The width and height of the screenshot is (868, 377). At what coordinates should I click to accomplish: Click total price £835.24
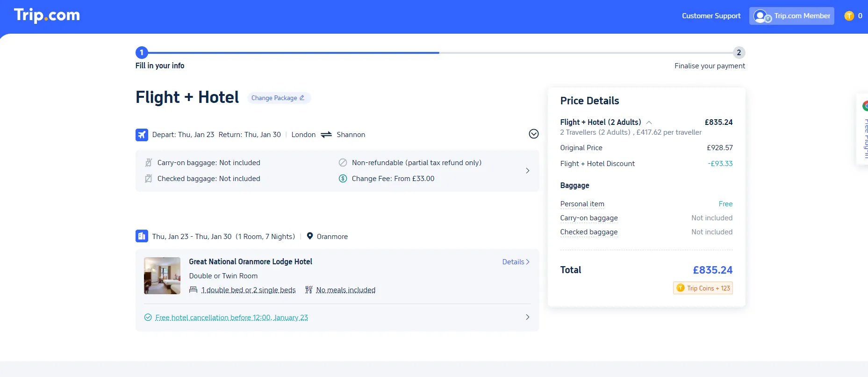[x=712, y=270]
